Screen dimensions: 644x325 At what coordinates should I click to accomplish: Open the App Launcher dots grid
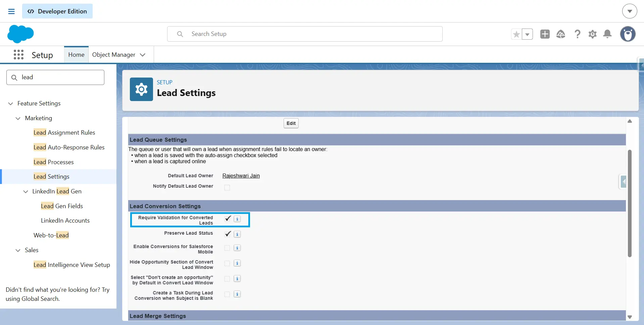(x=18, y=55)
